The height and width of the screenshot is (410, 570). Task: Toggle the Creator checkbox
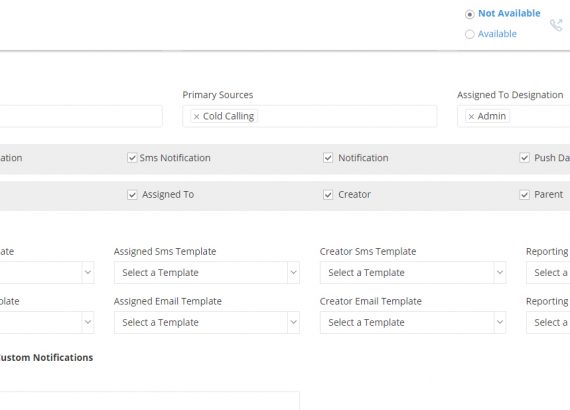[328, 195]
